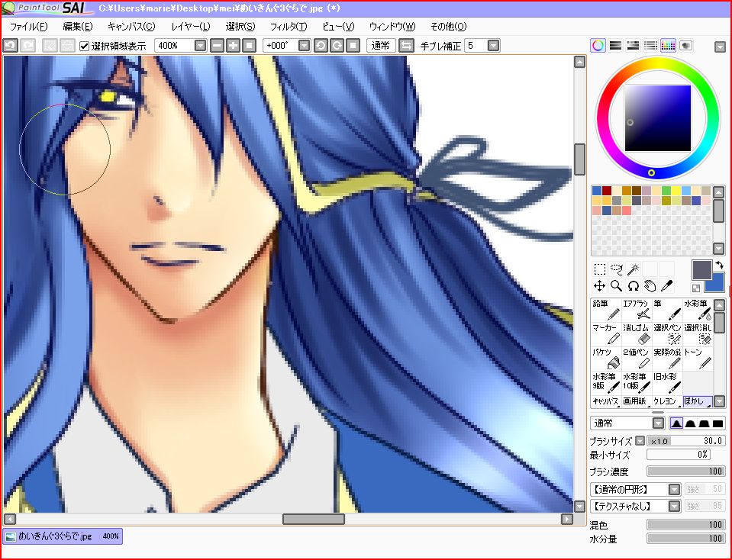The width and height of the screenshot is (732, 560).
Task: Select エアブラシ airbrush tool
Action: pos(637,311)
